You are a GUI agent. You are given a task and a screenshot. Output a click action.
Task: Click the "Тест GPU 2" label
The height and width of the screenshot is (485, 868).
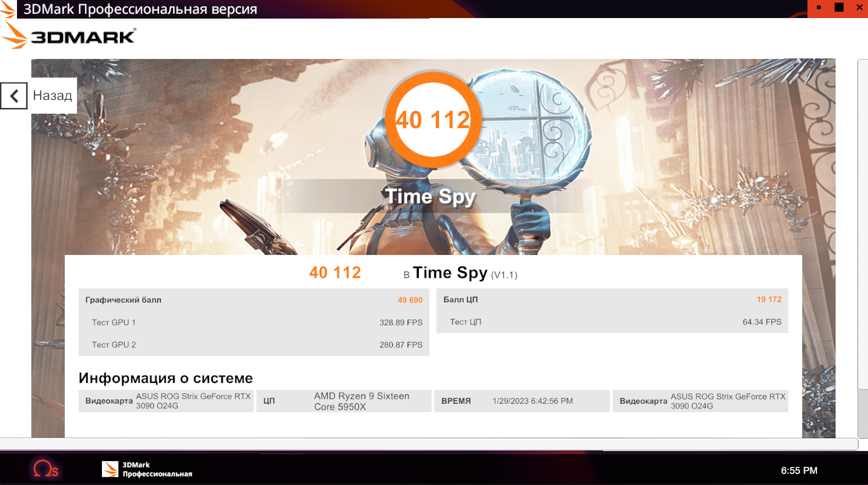(x=114, y=345)
